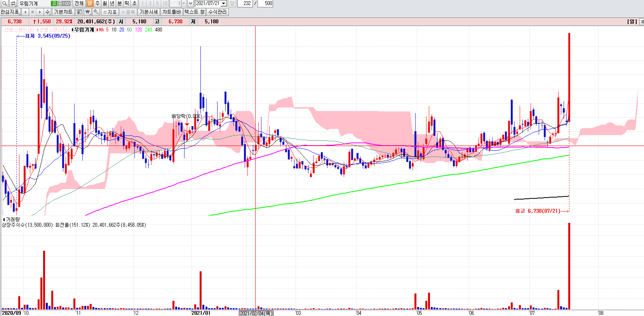Open 수식관리 formula management
This screenshot has width=644, height=316.
click(218, 12)
